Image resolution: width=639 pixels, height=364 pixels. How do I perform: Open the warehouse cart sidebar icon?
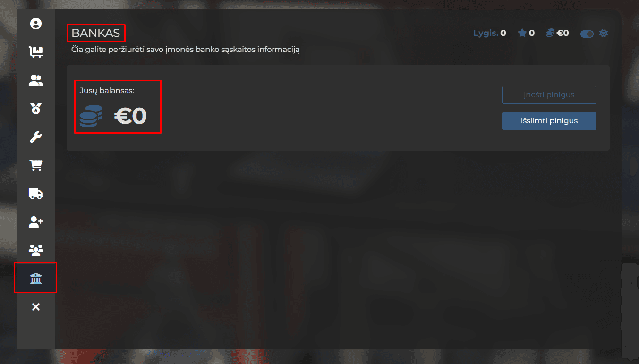click(x=36, y=52)
